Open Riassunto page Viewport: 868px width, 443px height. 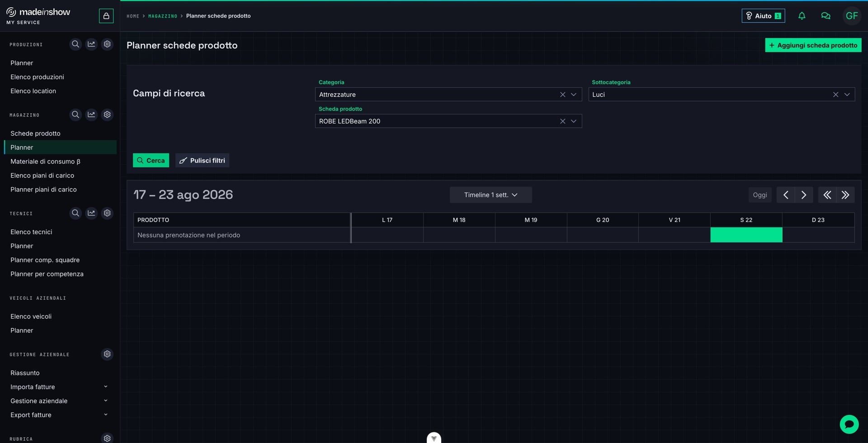(25, 373)
